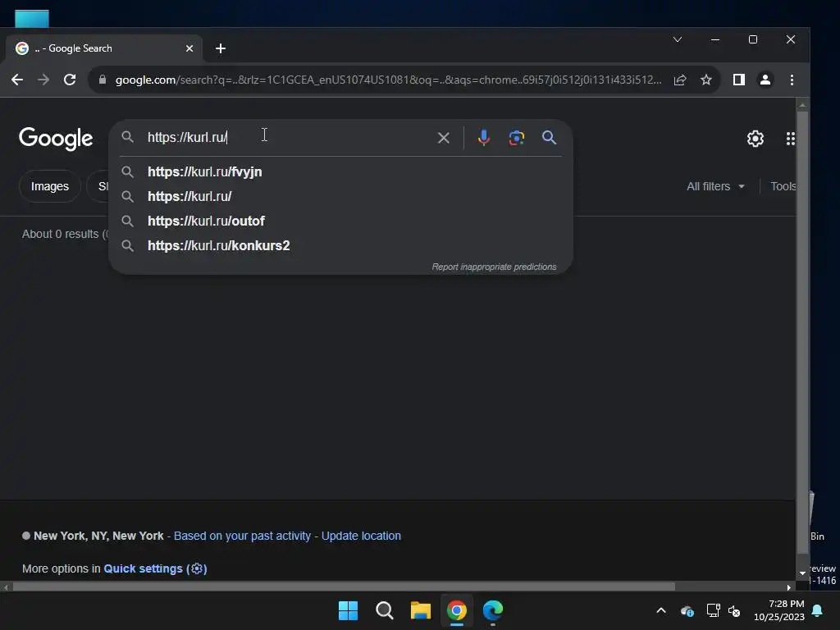Launch Microsoft Edge from taskbar

[493, 610]
